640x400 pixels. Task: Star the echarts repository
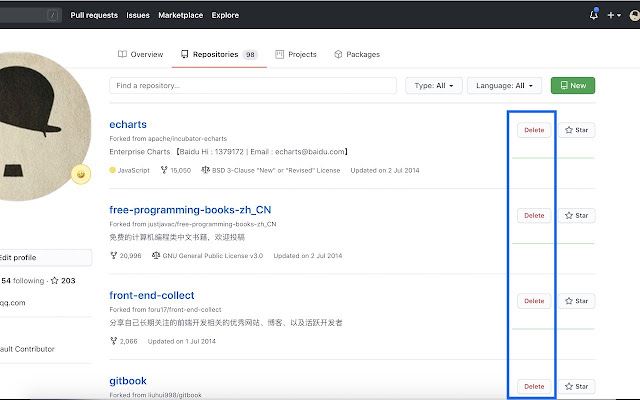click(575, 130)
